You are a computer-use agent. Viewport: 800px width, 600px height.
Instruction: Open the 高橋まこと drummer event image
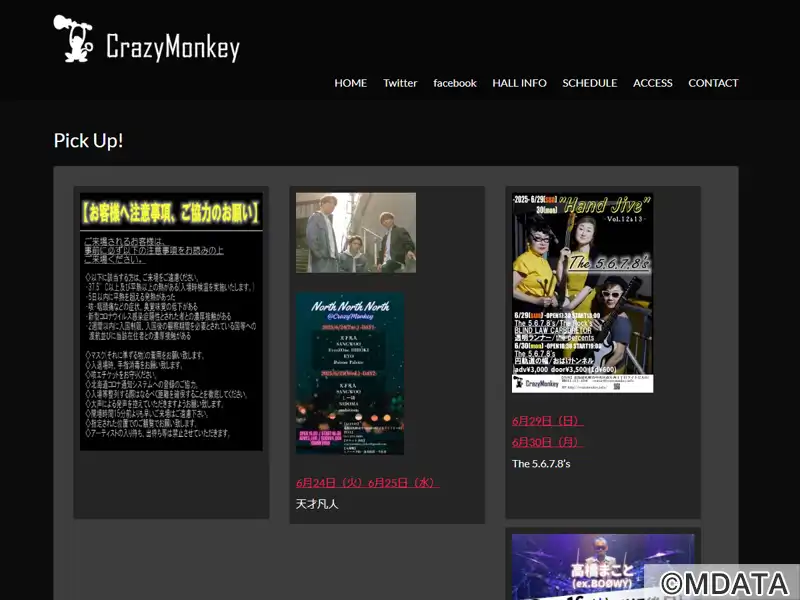point(603,567)
